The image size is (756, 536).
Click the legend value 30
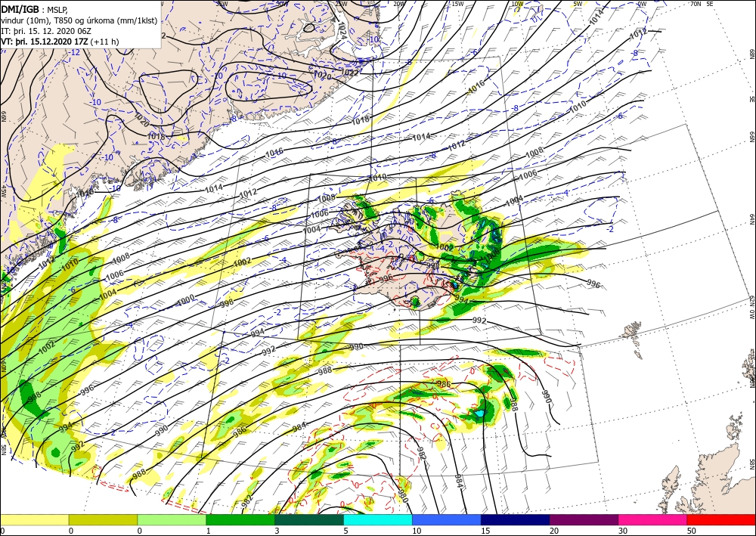tap(623, 531)
